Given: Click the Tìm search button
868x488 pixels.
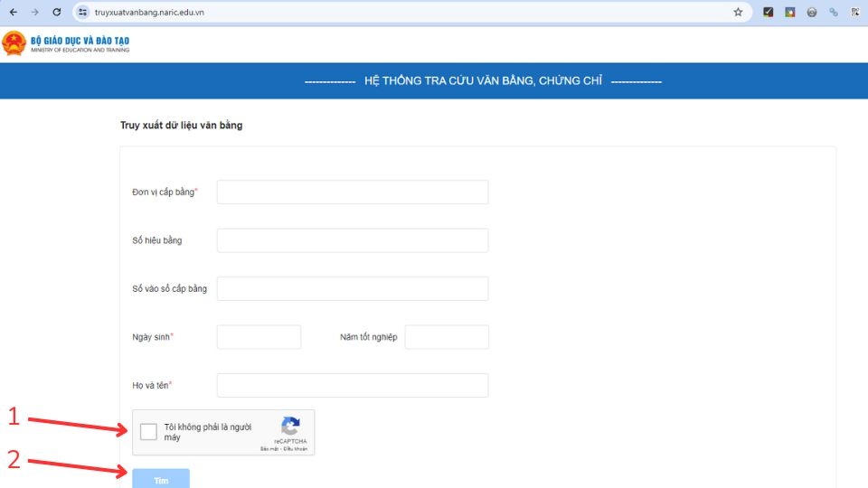Looking at the screenshot, I should [x=161, y=479].
